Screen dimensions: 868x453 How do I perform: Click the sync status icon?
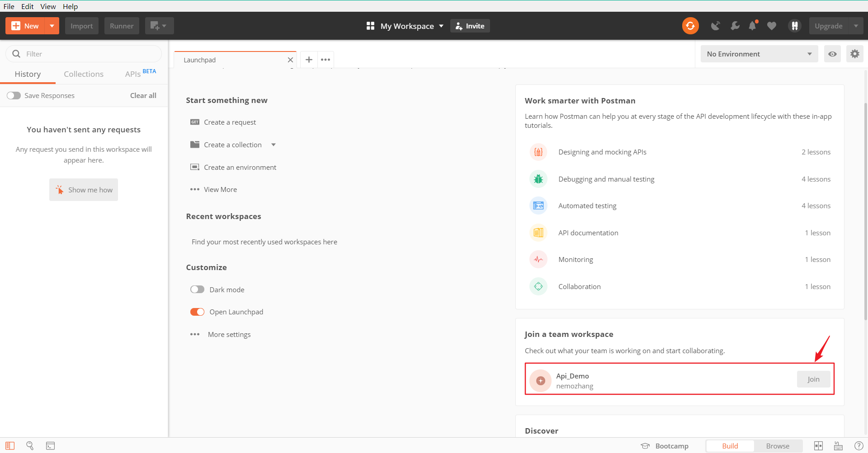pos(690,26)
